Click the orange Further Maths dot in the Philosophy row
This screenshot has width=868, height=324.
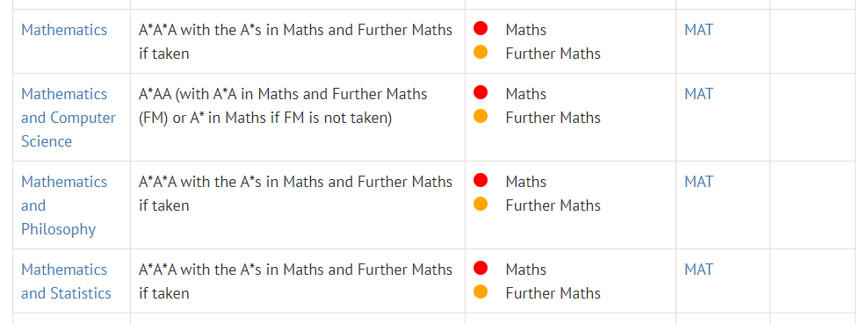(x=481, y=204)
